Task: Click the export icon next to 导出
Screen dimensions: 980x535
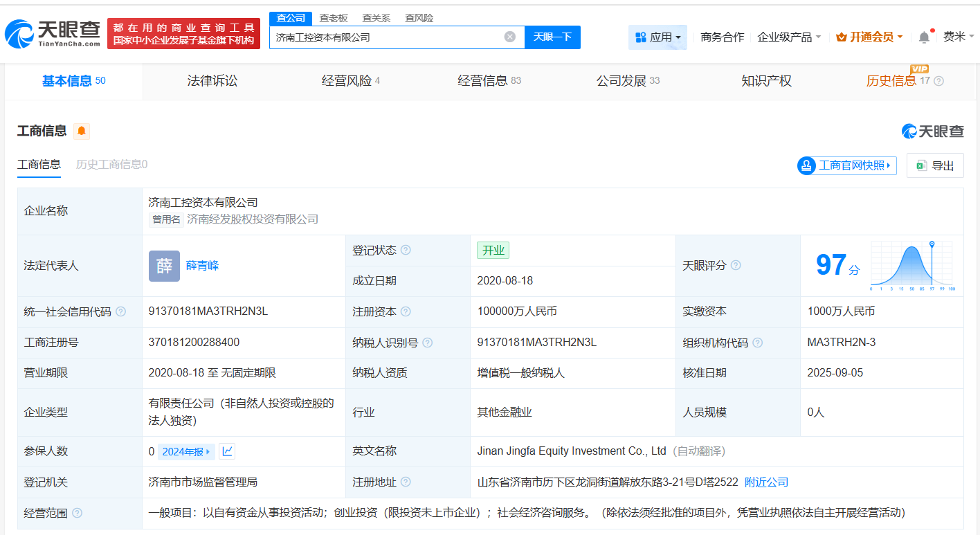Action: 920,165
